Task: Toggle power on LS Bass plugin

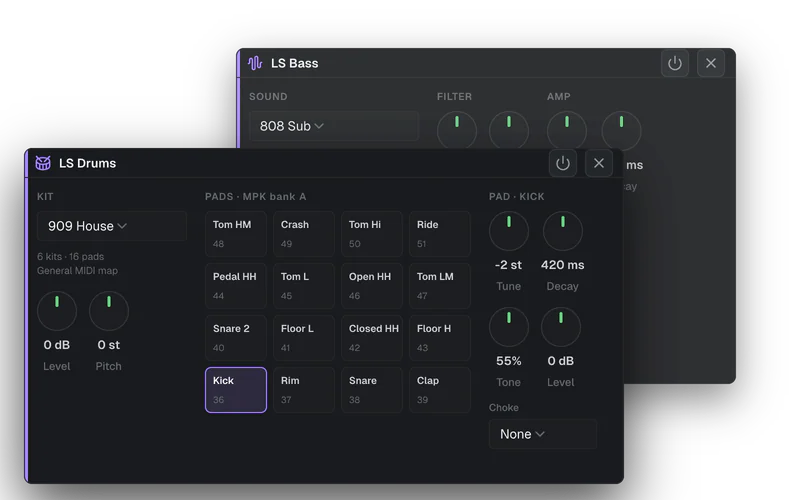Action: (x=675, y=63)
